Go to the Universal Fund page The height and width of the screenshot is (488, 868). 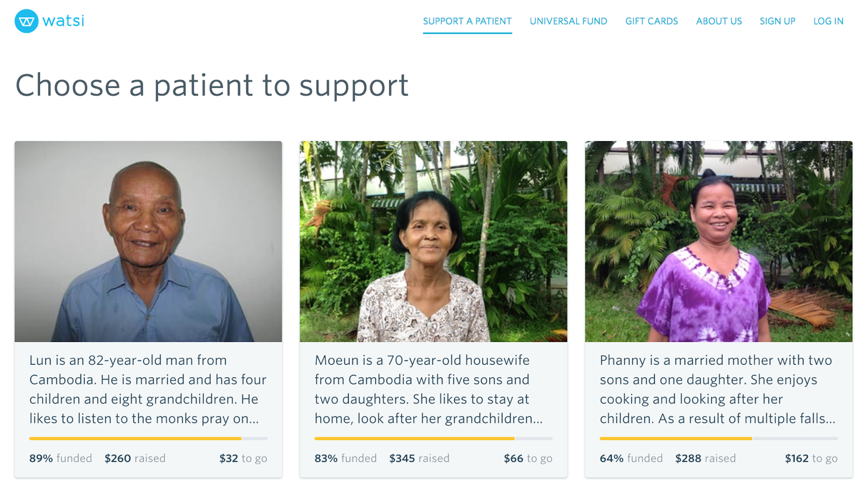click(568, 21)
